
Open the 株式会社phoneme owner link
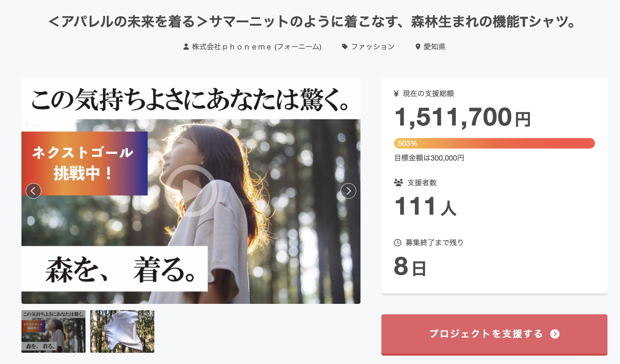tap(256, 47)
